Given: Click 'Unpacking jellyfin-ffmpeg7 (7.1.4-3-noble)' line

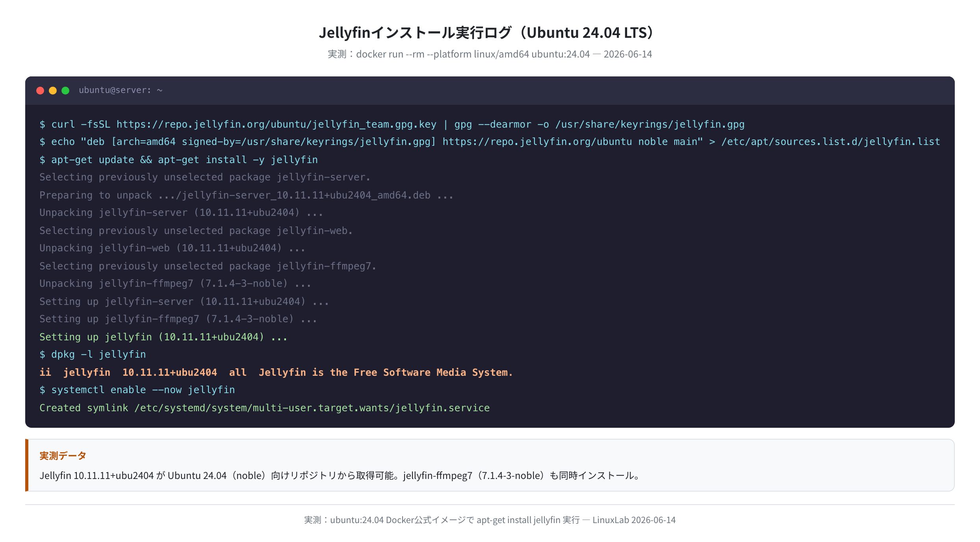Looking at the screenshot, I should click(x=175, y=284).
